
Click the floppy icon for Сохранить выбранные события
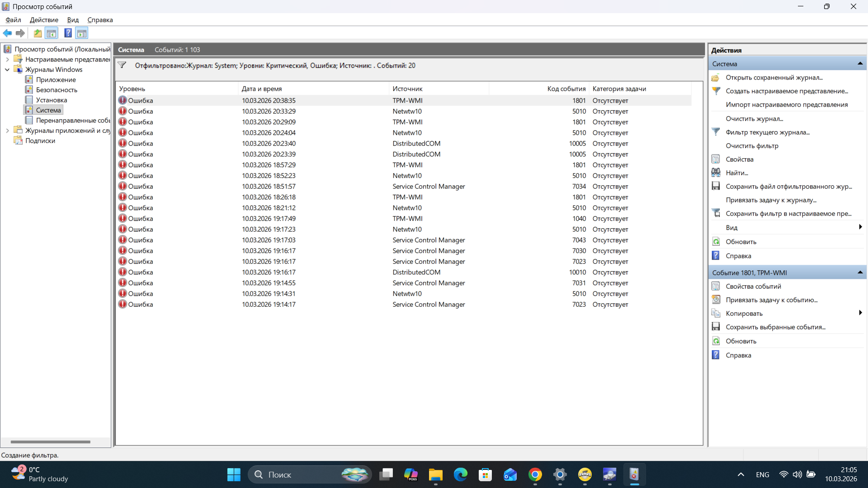(716, 327)
